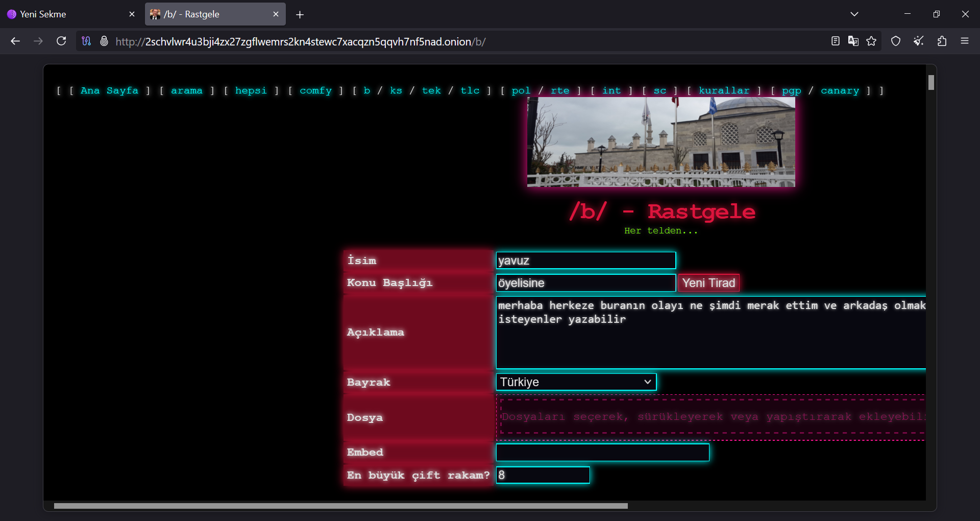Click the mosque banner image
The height and width of the screenshot is (521, 980).
point(661,142)
